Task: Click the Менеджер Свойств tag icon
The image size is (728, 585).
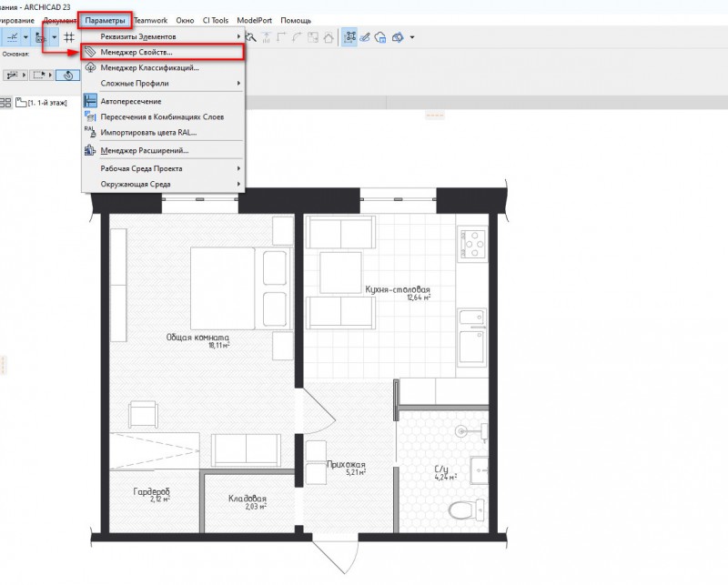Action: tap(90, 52)
